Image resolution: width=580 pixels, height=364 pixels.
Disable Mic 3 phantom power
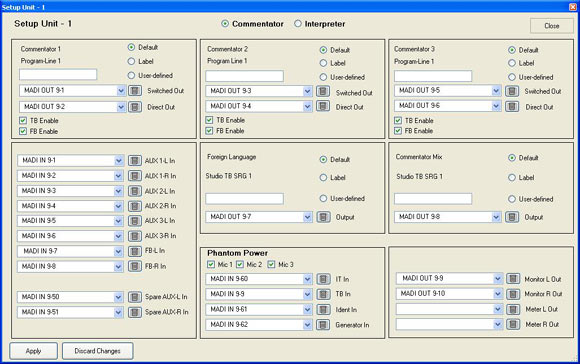pyautogui.click(x=272, y=264)
